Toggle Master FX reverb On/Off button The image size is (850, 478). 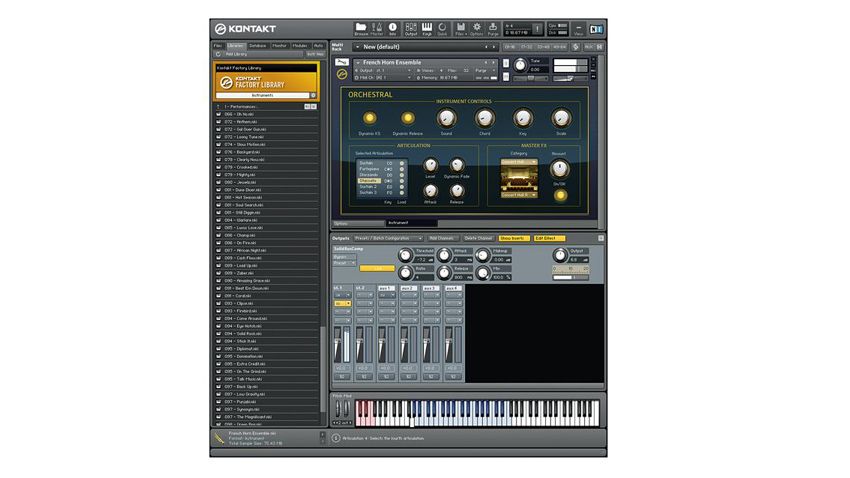coord(560,195)
